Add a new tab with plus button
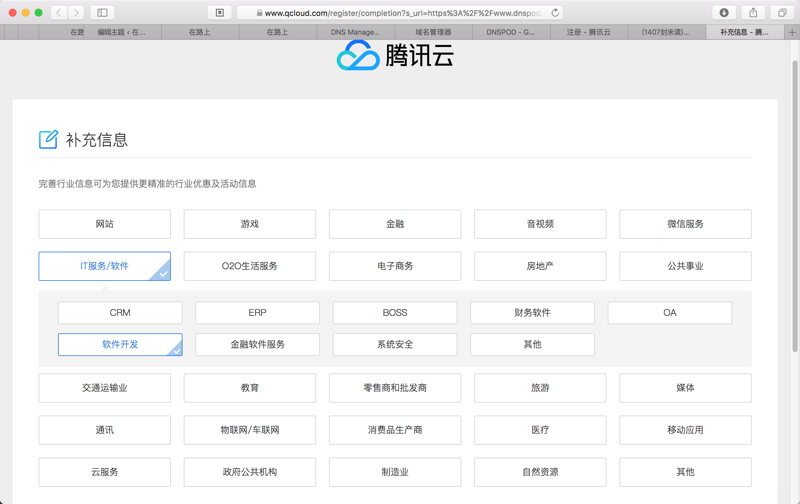Image resolution: width=800 pixels, height=504 pixels. click(x=792, y=32)
